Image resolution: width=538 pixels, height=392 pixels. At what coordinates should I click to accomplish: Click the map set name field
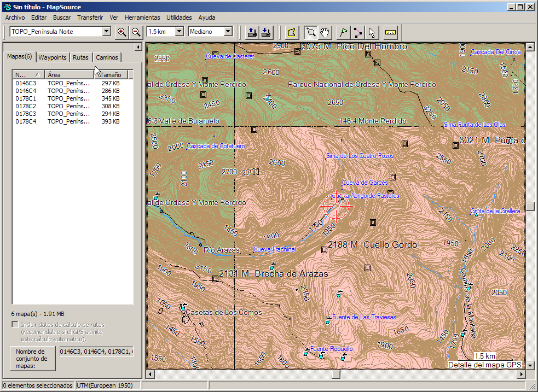click(97, 352)
